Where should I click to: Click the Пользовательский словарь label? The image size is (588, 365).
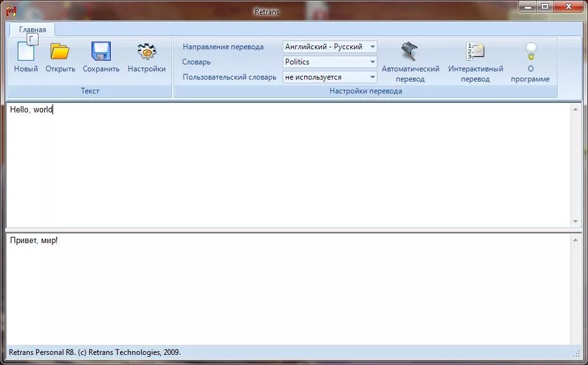click(x=230, y=77)
